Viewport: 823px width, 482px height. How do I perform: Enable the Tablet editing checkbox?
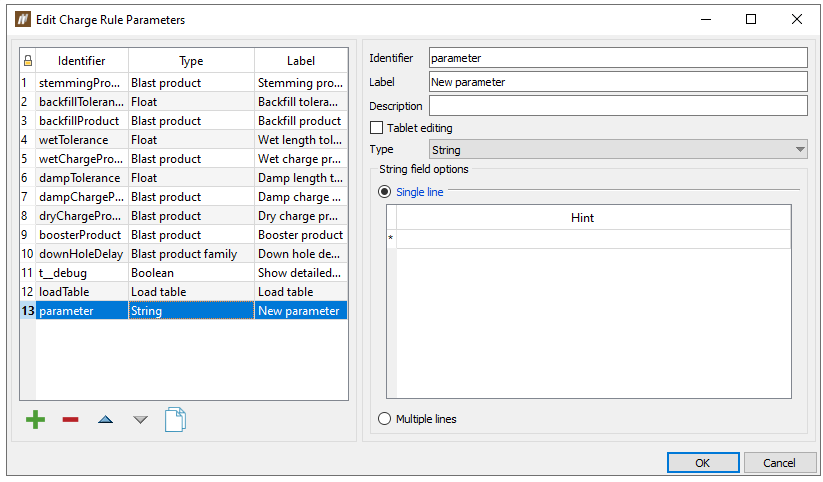pyautogui.click(x=377, y=128)
